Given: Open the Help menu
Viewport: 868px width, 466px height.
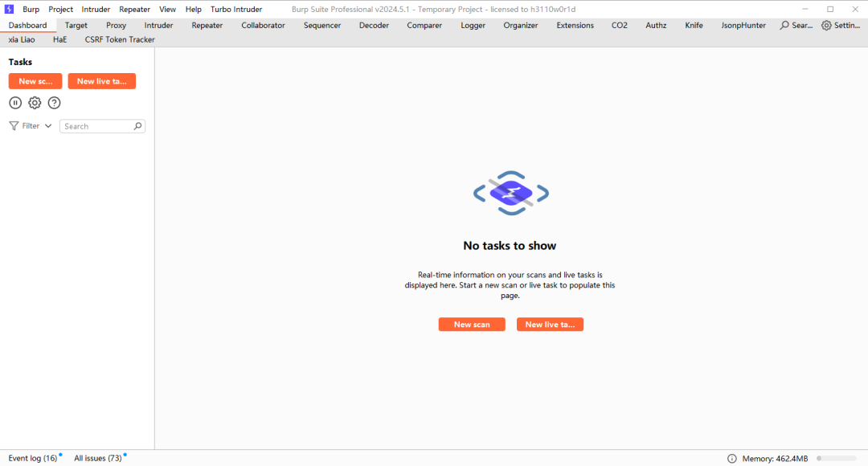Looking at the screenshot, I should pos(193,10).
